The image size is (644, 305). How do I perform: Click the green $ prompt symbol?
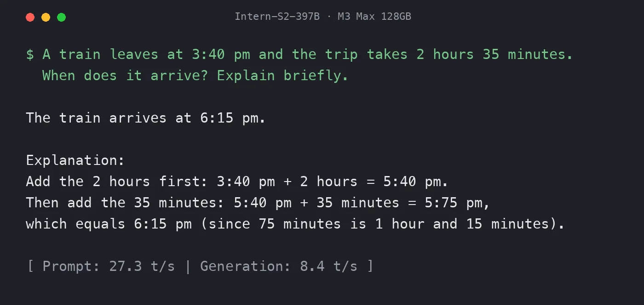click(30, 54)
